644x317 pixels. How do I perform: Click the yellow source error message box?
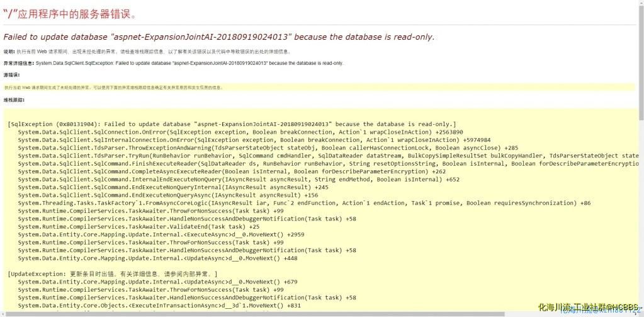(113, 88)
